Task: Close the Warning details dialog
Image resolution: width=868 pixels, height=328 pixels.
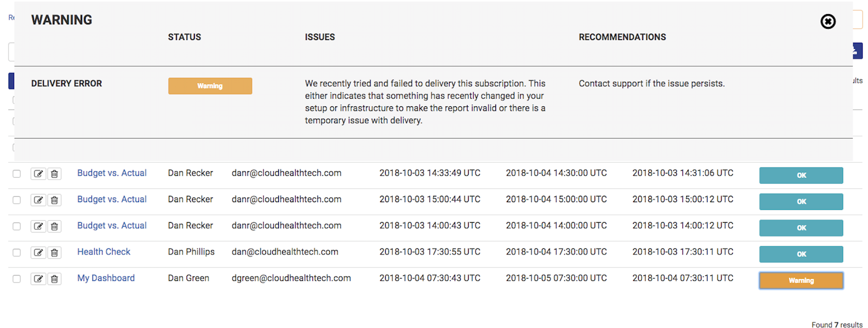Action: 828,22
